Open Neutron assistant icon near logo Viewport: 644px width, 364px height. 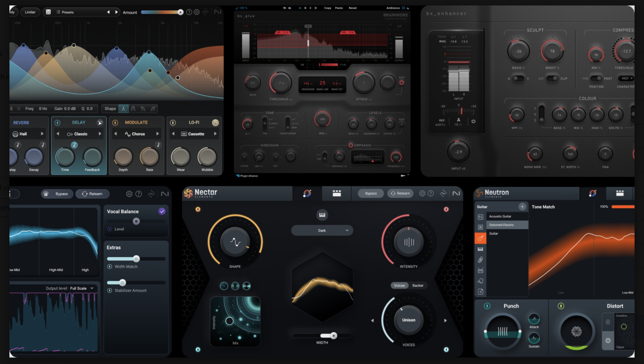(x=593, y=193)
